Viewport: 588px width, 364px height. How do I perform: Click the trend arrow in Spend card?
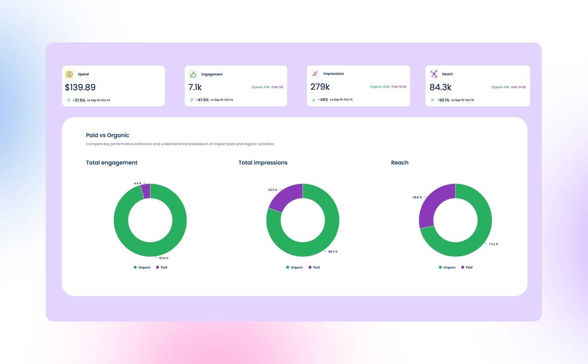point(68,100)
